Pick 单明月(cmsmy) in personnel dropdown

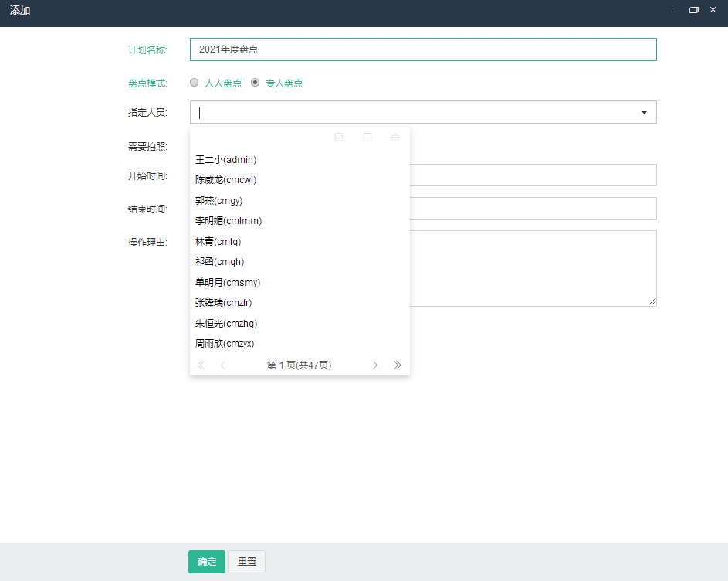click(228, 283)
